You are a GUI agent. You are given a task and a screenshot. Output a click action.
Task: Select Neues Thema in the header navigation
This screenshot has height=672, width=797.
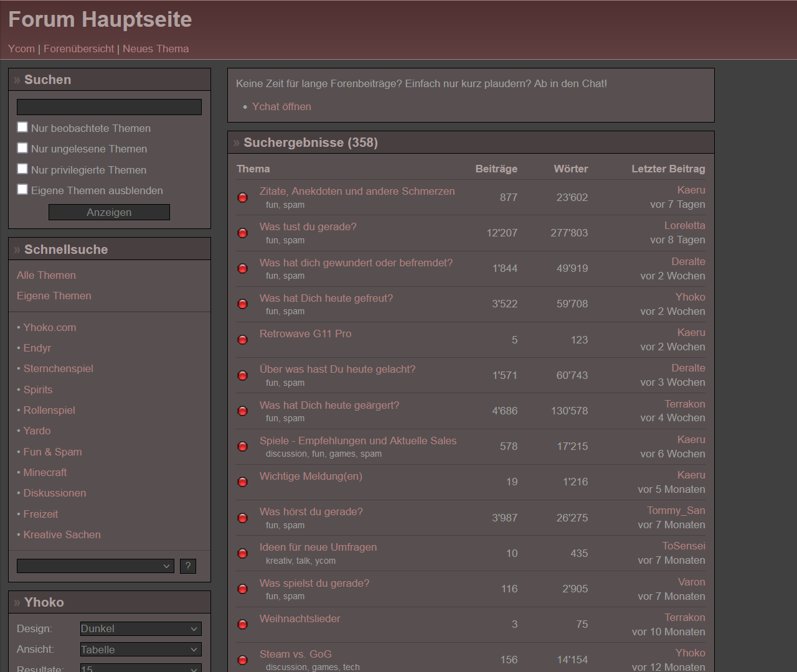tap(156, 49)
